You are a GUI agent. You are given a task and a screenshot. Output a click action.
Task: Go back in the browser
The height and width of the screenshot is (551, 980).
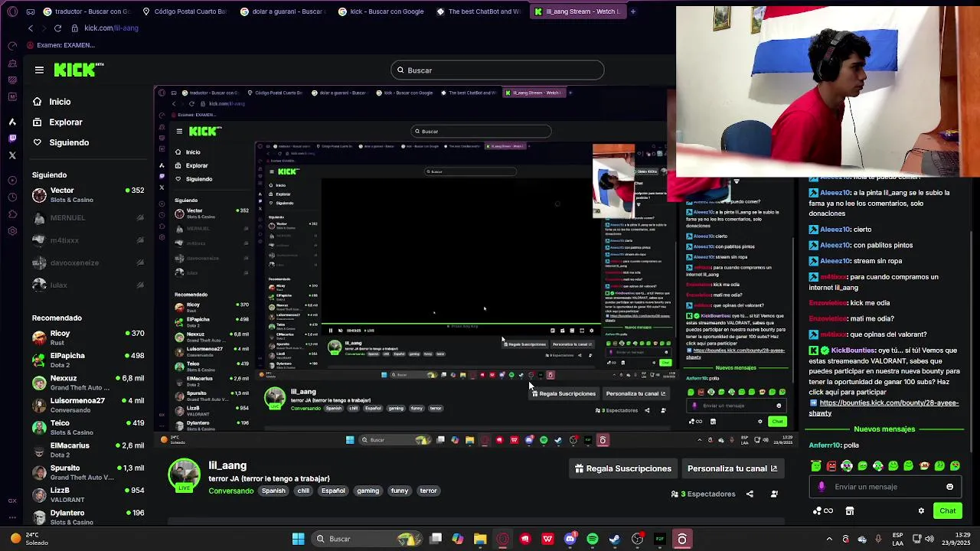click(31, 28)
